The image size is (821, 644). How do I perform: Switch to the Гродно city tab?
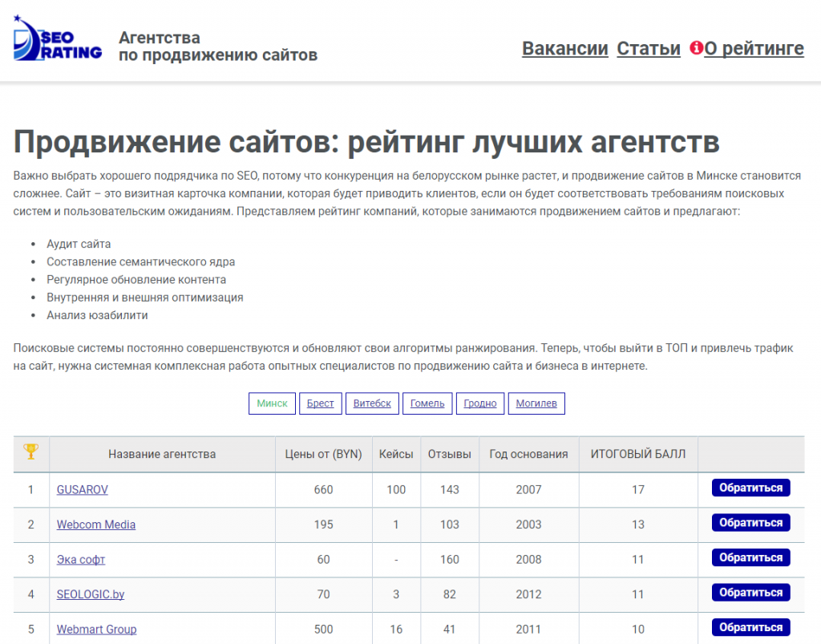pyautogui.click(x=480, y=403)
